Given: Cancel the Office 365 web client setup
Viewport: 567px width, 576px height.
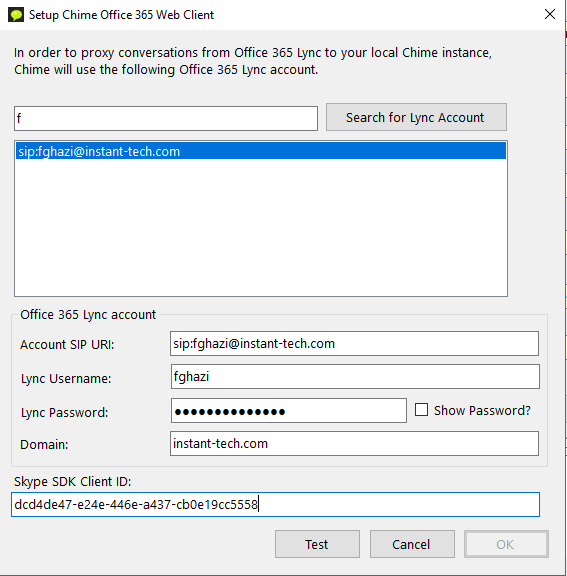Looking at the screenshot, I should [x=412, y=544].
